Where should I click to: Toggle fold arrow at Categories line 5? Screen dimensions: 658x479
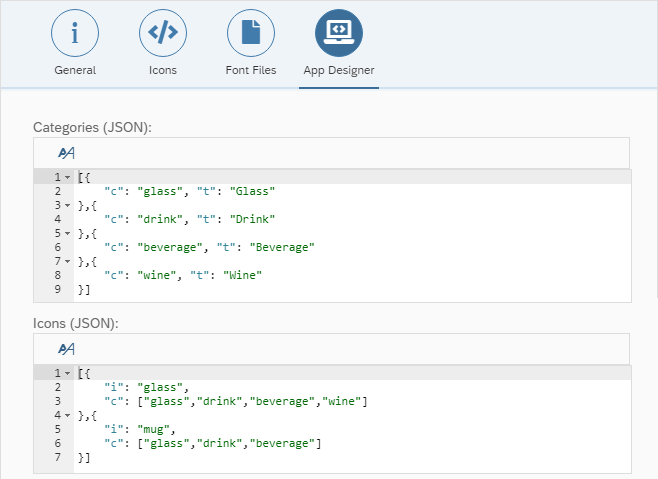[x=67, y=233]
